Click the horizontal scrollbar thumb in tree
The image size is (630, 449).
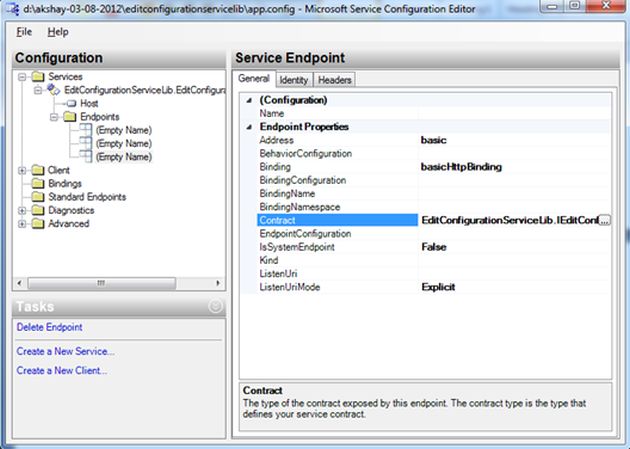[101, 283]
